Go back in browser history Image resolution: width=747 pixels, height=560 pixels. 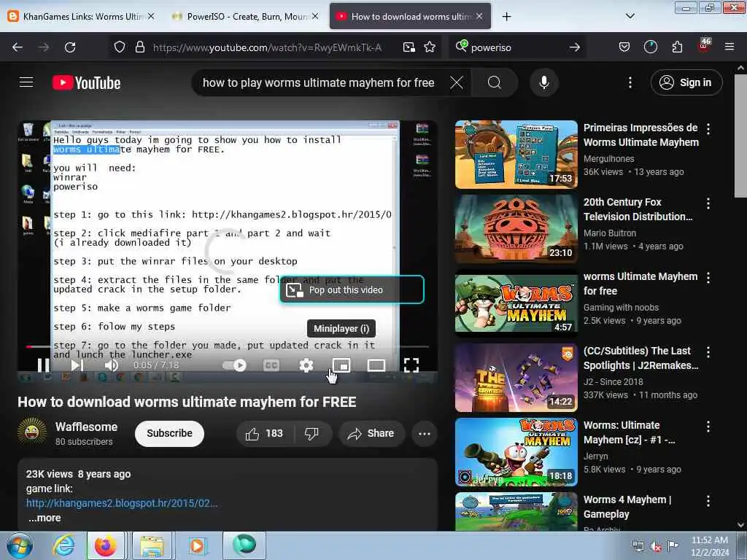pyautogui.click(x=18, y=47)
